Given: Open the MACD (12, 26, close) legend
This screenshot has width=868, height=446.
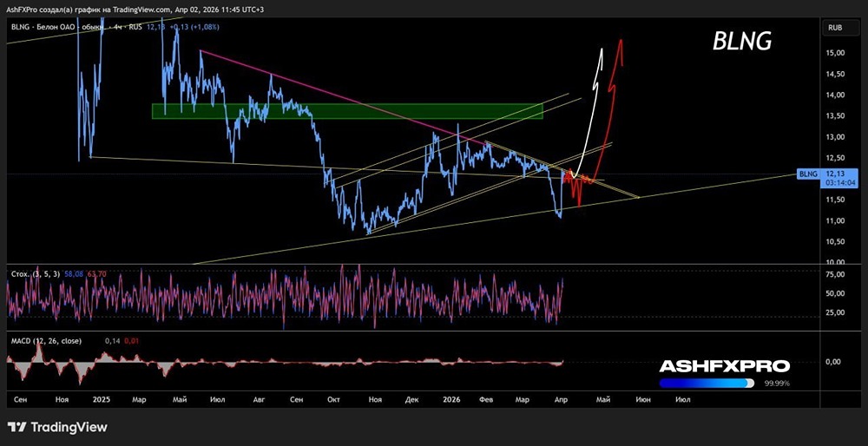Looking at the screenshot, I should click(x=46, y=341).
